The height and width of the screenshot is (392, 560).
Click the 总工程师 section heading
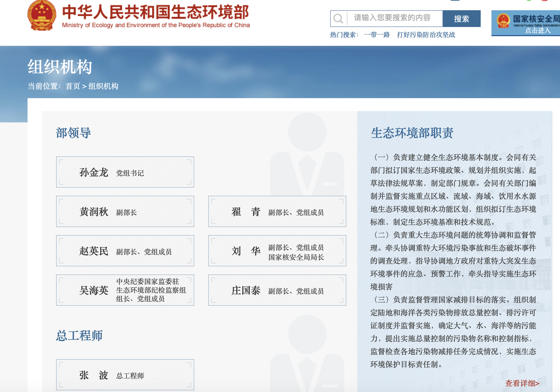tap(79, 336)
